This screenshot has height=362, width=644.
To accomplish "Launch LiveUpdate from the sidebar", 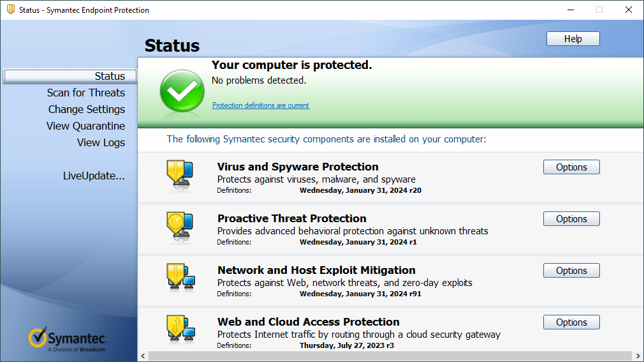I will point(94,176).
